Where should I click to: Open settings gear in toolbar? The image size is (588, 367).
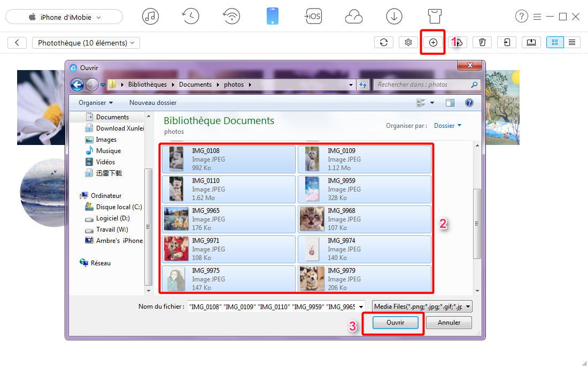tap(408, 42)
